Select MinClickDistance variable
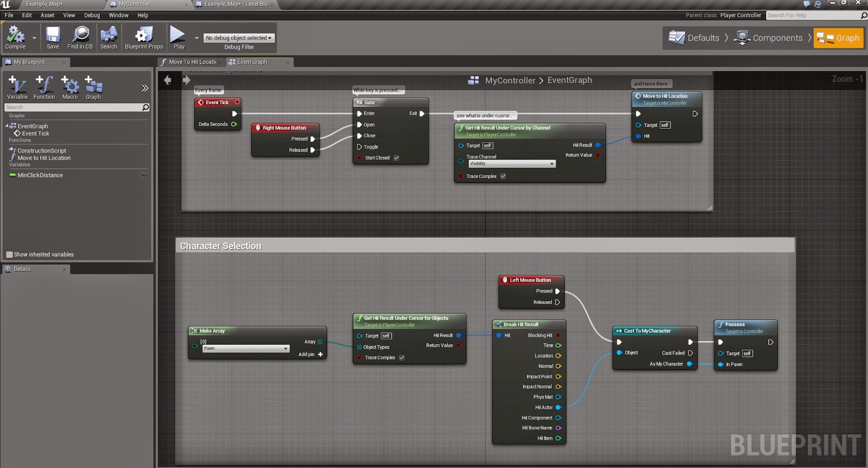868x468 pixels. pos(40,175)
